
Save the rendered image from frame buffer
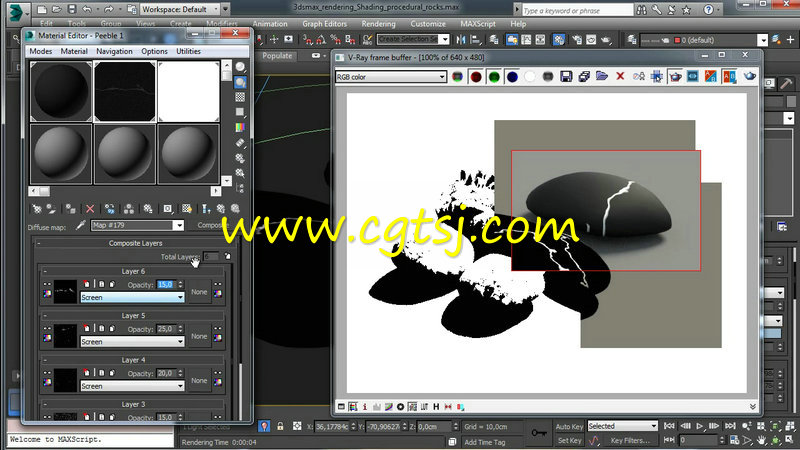pos(566,77)
